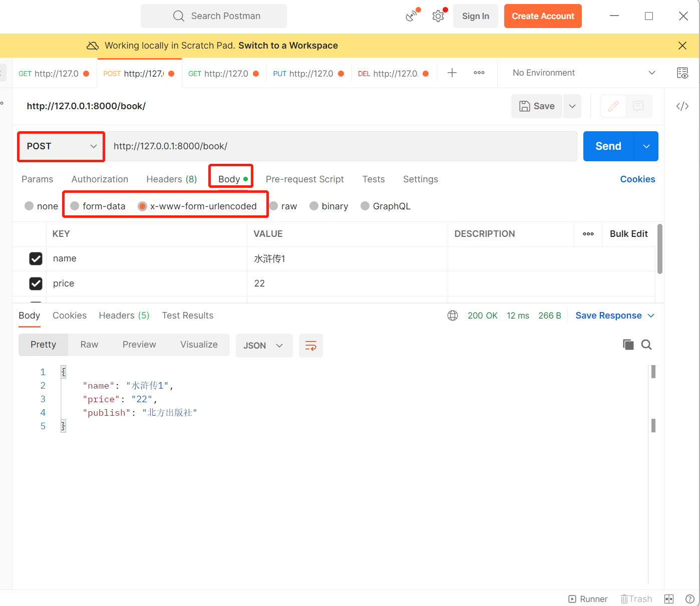This screenshot has width=700, height=606.
Task: Click Switch to a Workspace link
Action: pyautogui.click(x=288, y=46)
